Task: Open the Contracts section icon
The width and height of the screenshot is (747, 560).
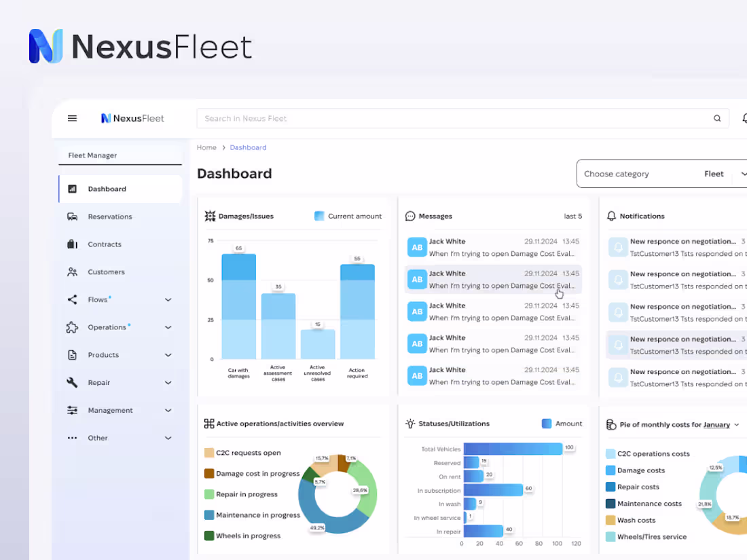Action: [x=72, y=244]
